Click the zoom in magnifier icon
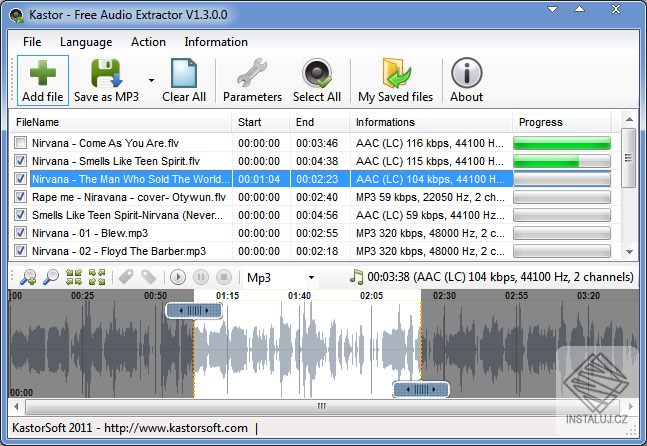Screen dimensions: 647x446 28,277
